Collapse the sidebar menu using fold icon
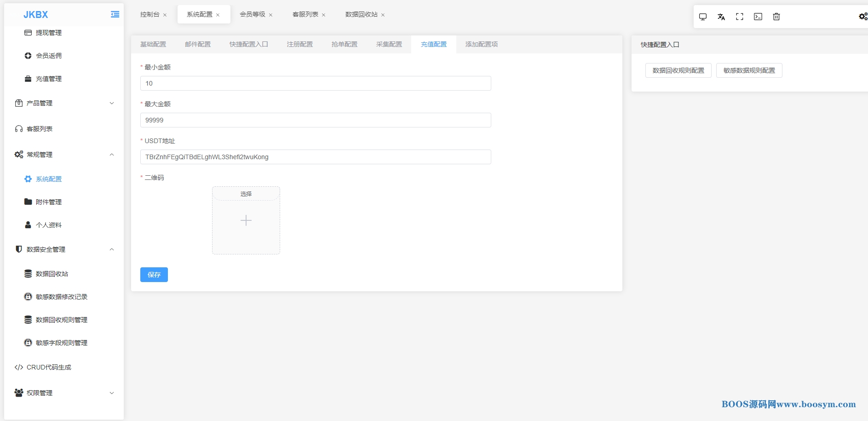Viewport: 868px width, 421px height. [115, 15]
